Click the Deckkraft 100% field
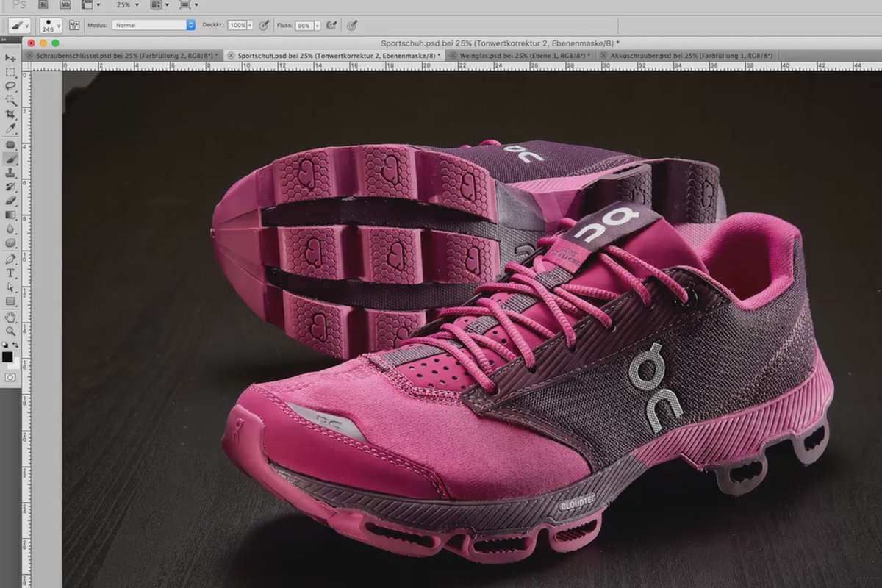The height and width of the screenshot is (588, 882). [237, 25]
